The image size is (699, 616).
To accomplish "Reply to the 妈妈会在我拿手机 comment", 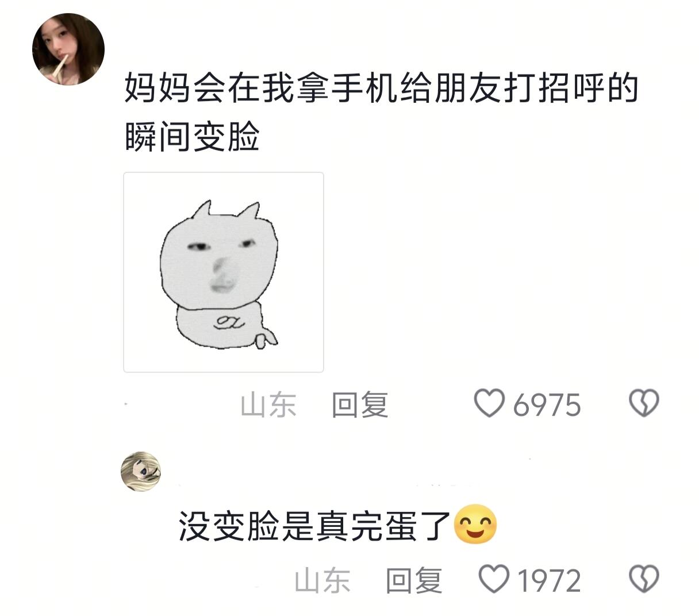I will click(360, 405).
